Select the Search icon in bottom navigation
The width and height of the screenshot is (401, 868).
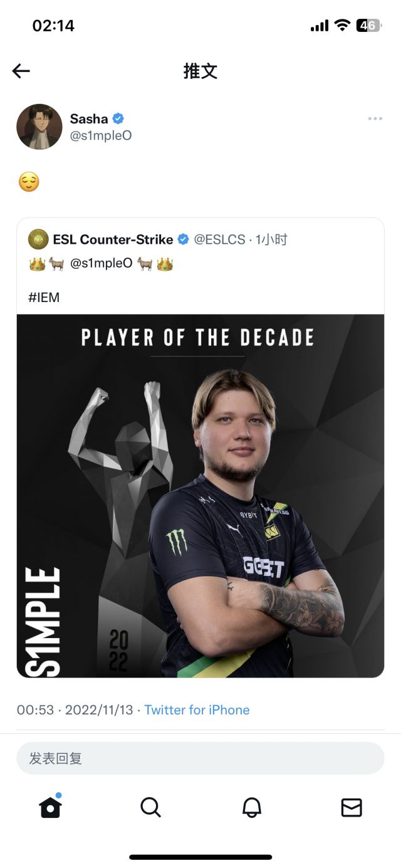pyautogui.click(x=150, y=807)
